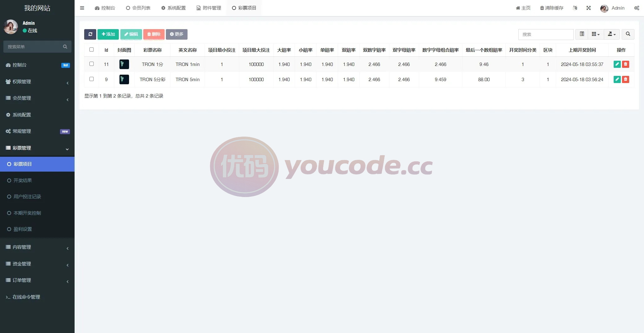This screenshot has height=333, width=644.
Task: Expand the 权限管理 sidebar menu
Action: pyautogui.click(x=37, y=82)
